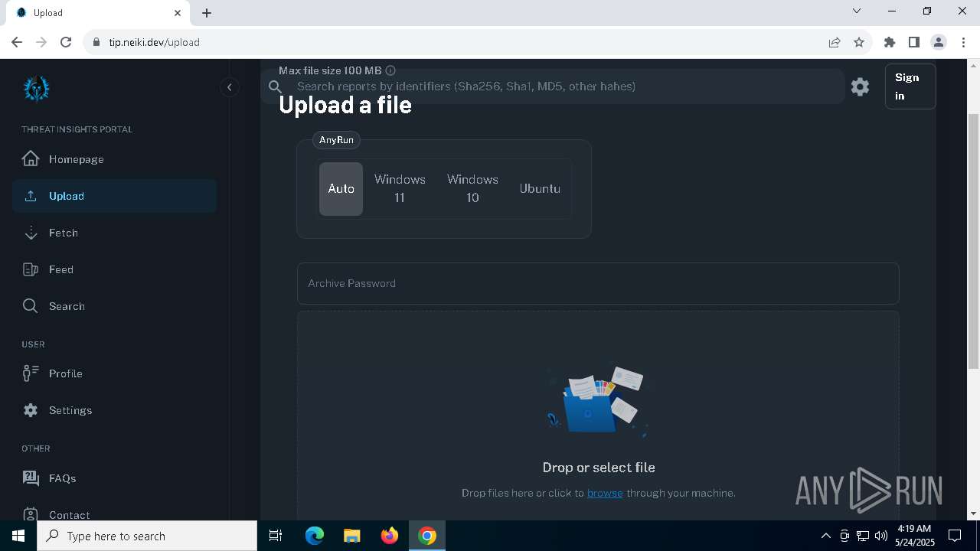980x551 pixels.
Task: Open the Extensions puzzle icon
Action: pos(890,42)
